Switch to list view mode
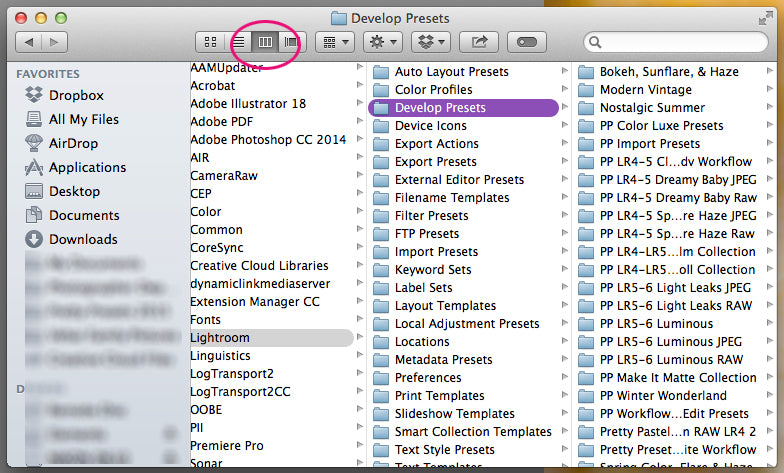This screenshot has height=473, width=784. [239, 42]
